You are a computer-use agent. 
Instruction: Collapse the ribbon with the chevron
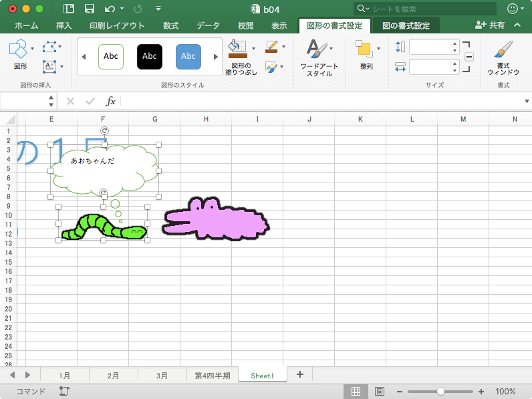point(517,25)
